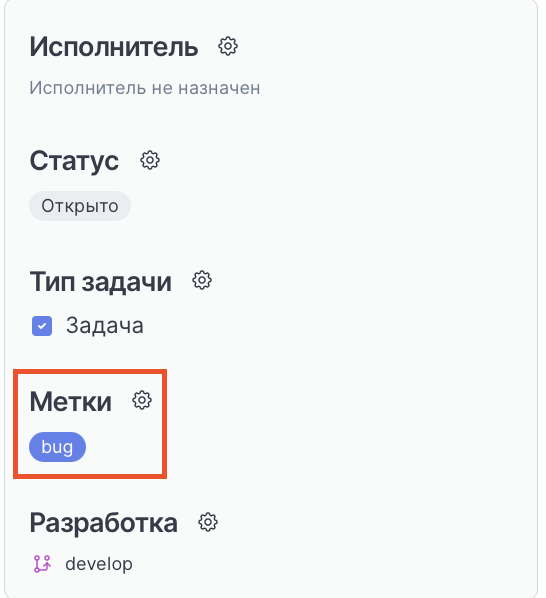This screenshot has height=598, width=546.
Task: Click the gear icon beside Статус
Action: tap(150, 160)
